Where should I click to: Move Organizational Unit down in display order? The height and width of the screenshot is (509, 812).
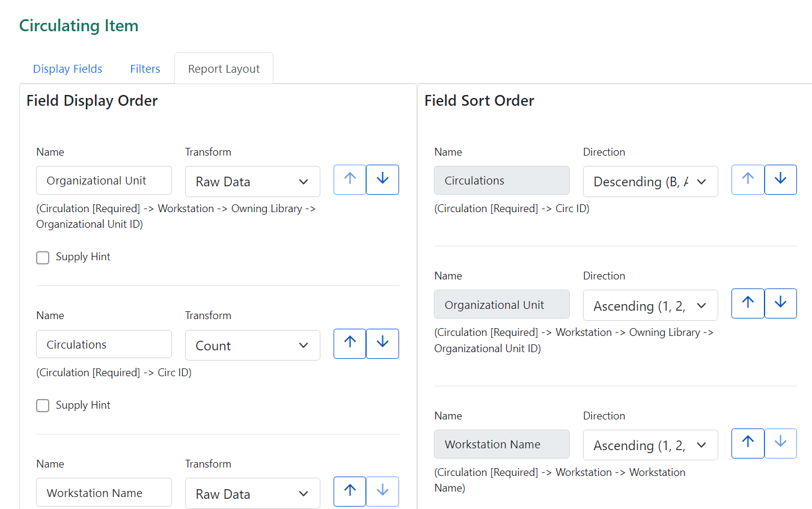point(382,179)
